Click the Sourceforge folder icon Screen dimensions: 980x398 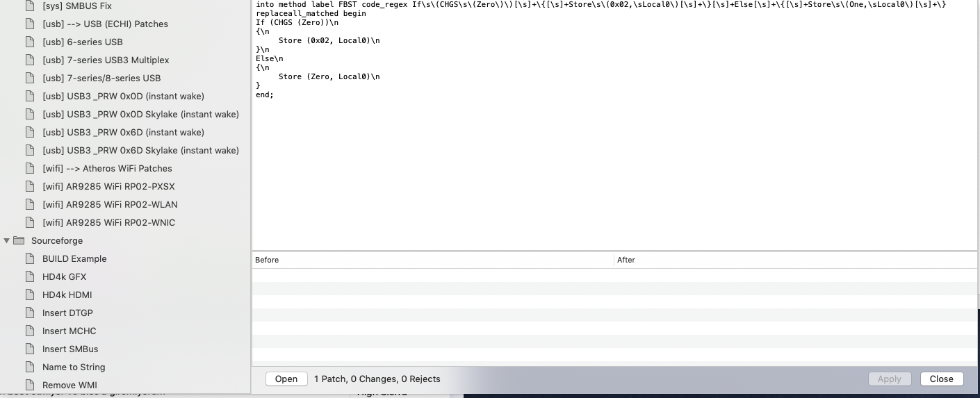coord(19,240)
